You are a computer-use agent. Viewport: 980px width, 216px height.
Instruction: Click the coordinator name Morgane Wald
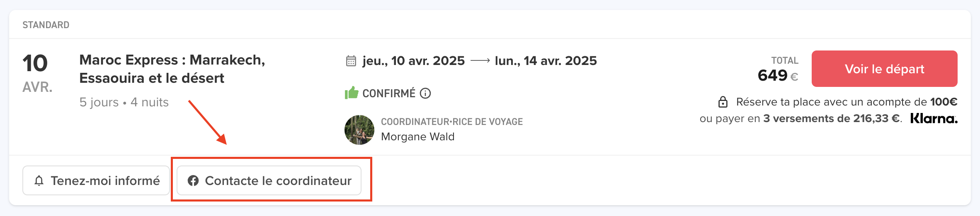pyautogui.click(x=418, y=137)
